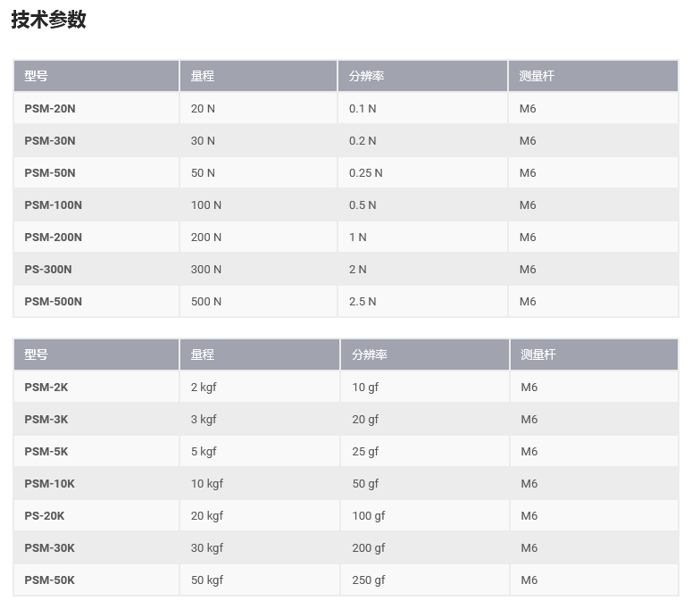
Task: Click the 10 kgf range value
Action: tap(207, 484)
